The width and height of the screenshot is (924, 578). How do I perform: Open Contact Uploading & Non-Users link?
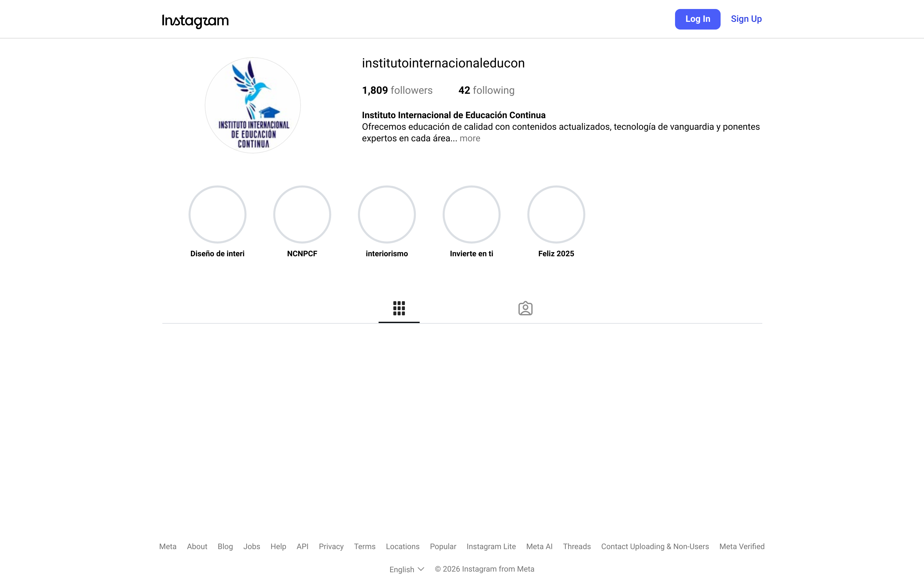pyautogui.click(x=655, y=546)
